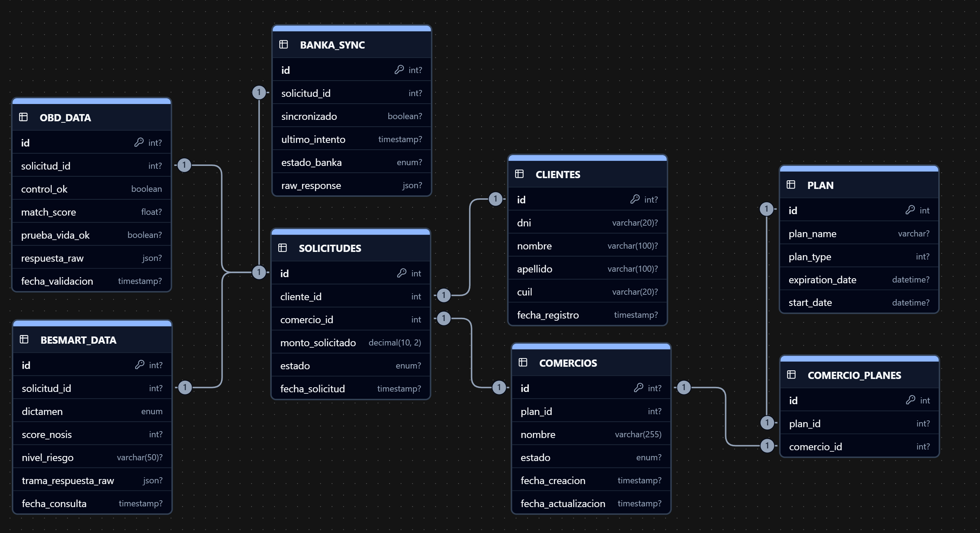Select the monto_solicitado column row
The width and height of the screenshot is (980, 533).
click(351, 342)
